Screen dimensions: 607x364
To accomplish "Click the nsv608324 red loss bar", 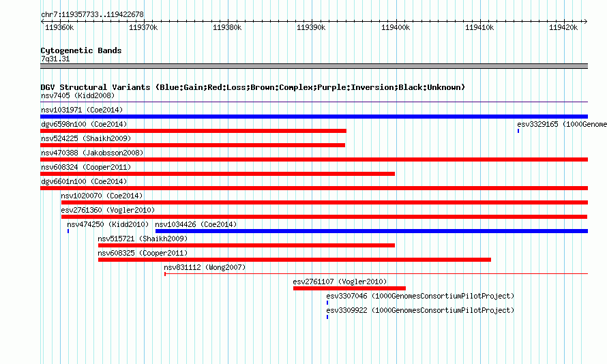I will coord(218,174).
